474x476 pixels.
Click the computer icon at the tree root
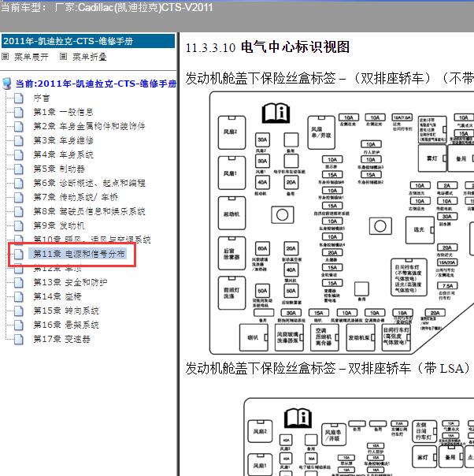(x=6, y=84)
